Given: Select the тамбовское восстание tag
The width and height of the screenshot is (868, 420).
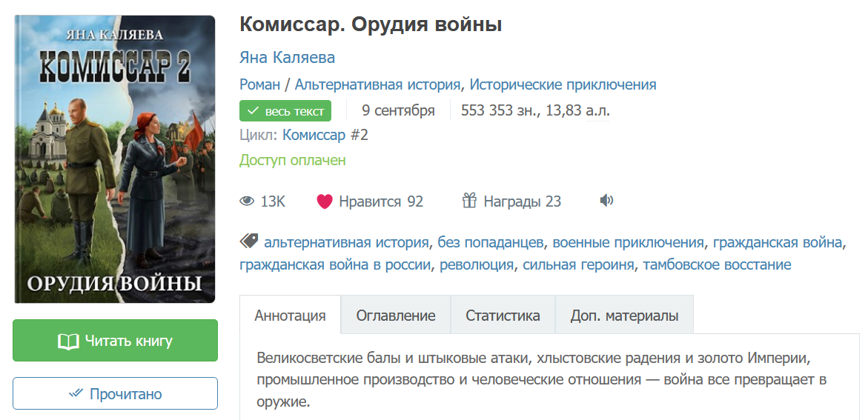Looking at the screenshot, I should [717, 264].
